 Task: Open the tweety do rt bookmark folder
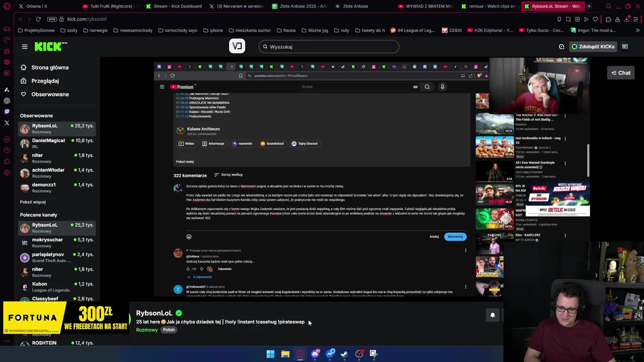pyautogui.click(x=370, y=30)
